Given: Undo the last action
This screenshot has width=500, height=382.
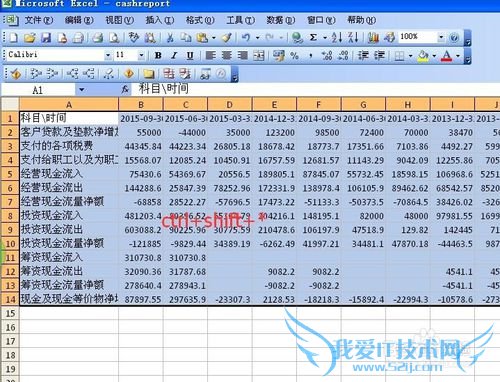Looking at the screenshot, I should 246,37.
